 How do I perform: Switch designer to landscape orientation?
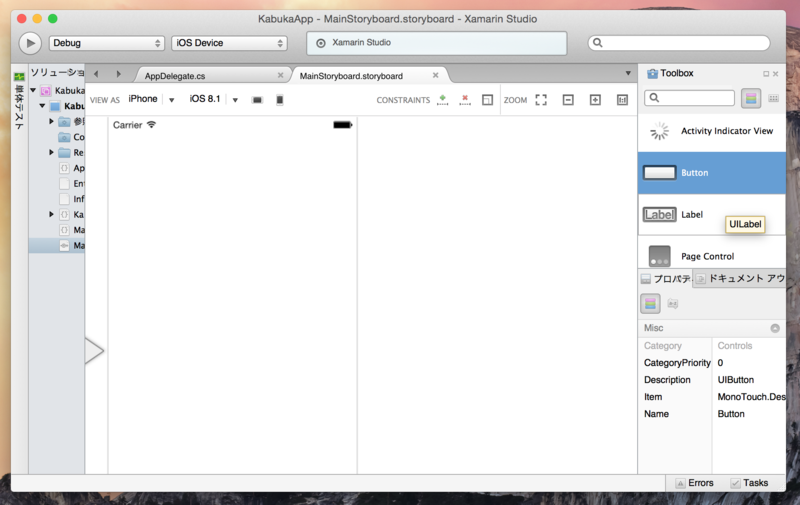pos(257,100)
